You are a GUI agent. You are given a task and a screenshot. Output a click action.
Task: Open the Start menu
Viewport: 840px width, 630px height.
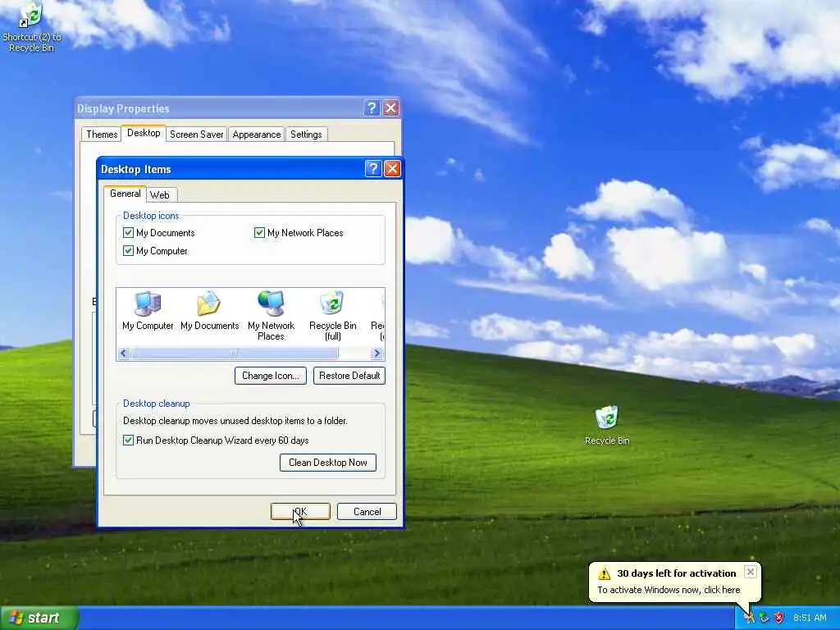click(x=39, y=618)
